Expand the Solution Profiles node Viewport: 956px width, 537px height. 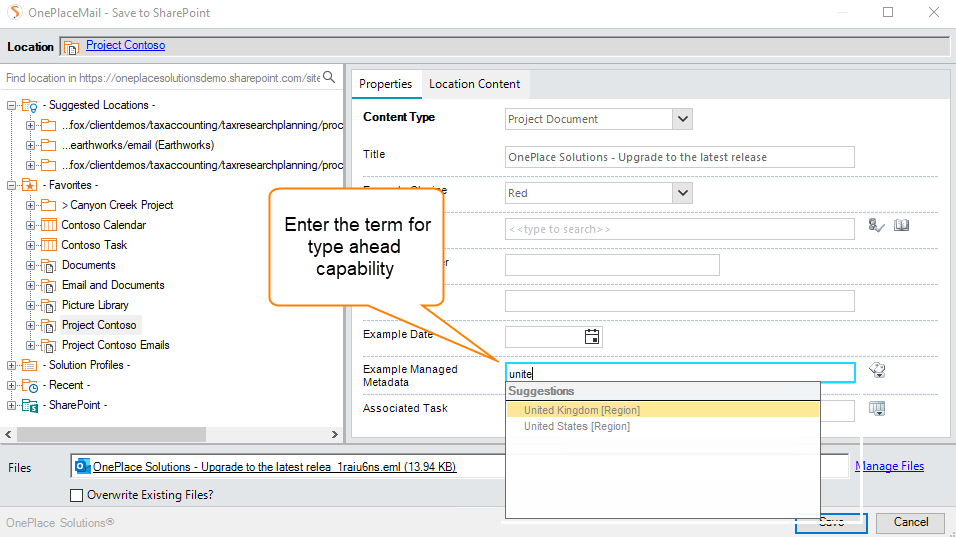click(11, 365)
